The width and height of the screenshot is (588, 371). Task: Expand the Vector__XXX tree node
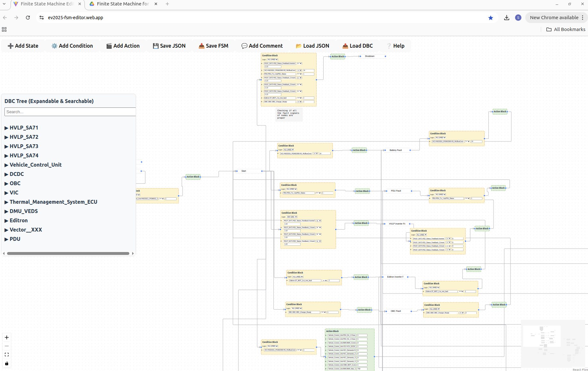tap(23, 230)
